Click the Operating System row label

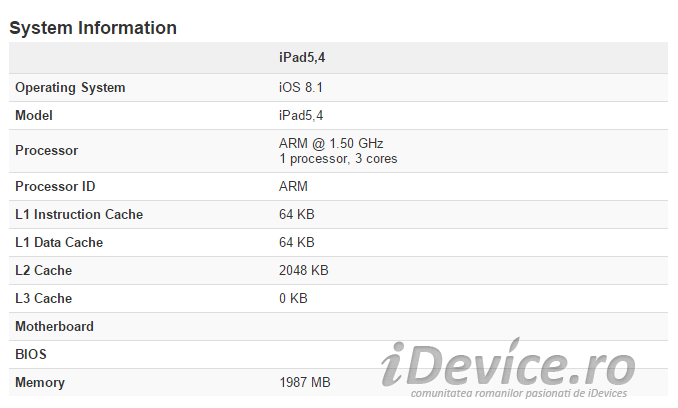pyautogui.click(x=70, y=88)
